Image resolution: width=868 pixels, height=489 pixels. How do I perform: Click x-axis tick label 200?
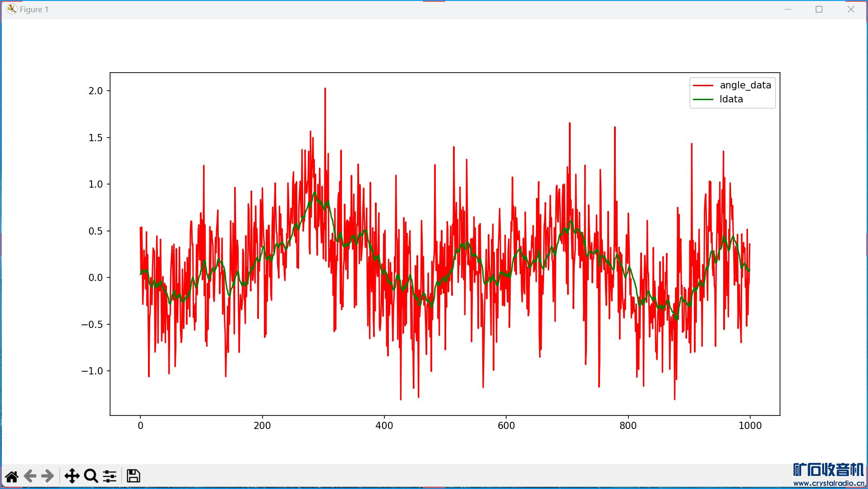pos(262,425)
